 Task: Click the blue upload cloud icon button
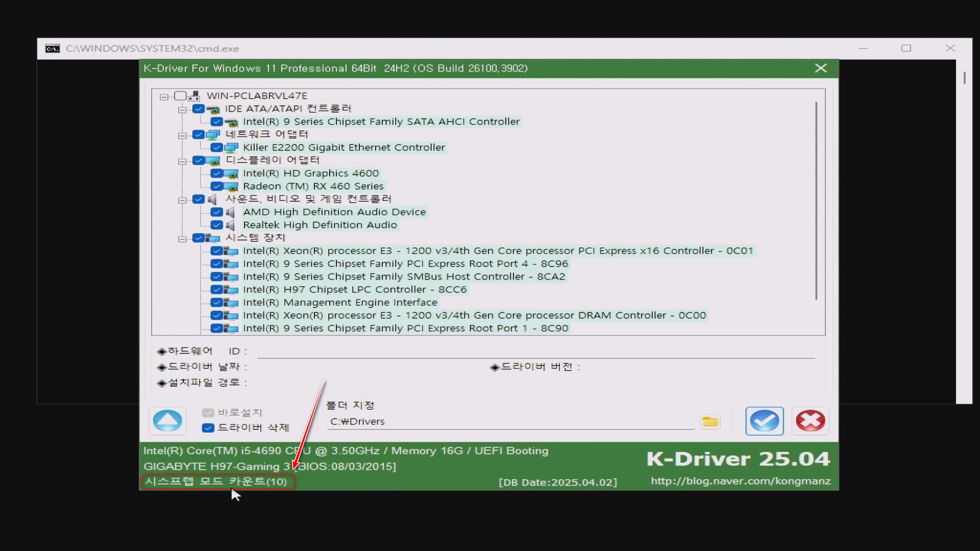[x=167, y=421]
